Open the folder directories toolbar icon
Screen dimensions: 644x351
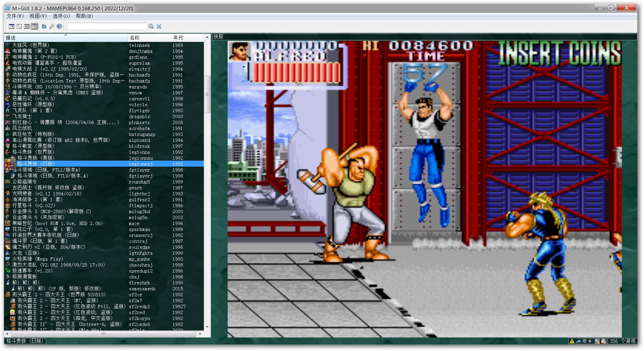coord(44,26)
